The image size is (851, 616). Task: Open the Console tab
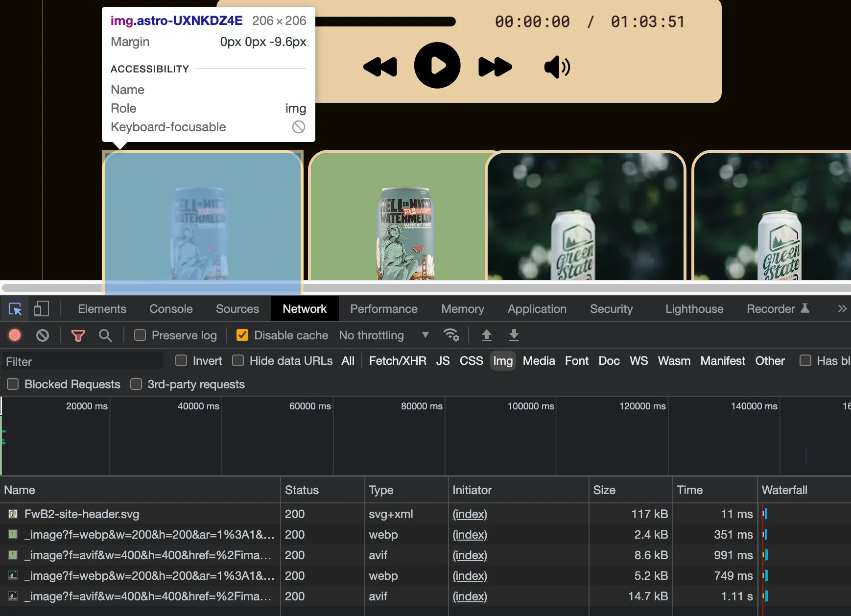tap(170, 308)
